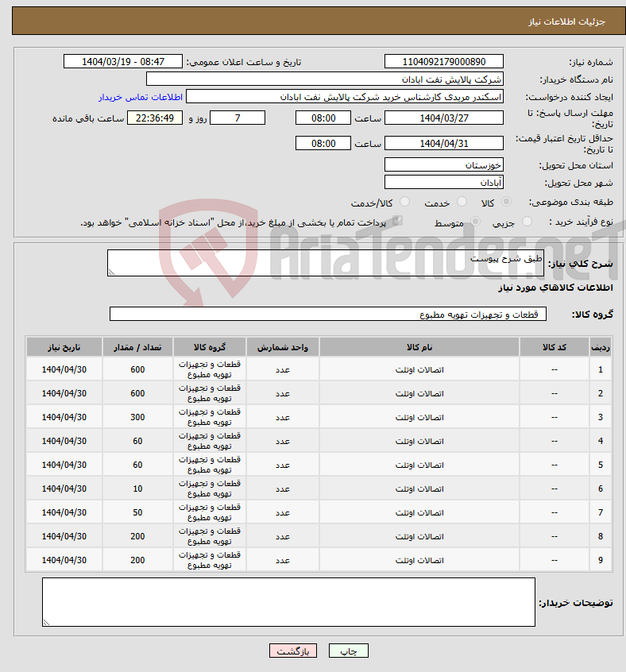Click اتصالات اوتلت in row 4
The width and height of the screenshot is (626, 672).
tap(419, 442)
